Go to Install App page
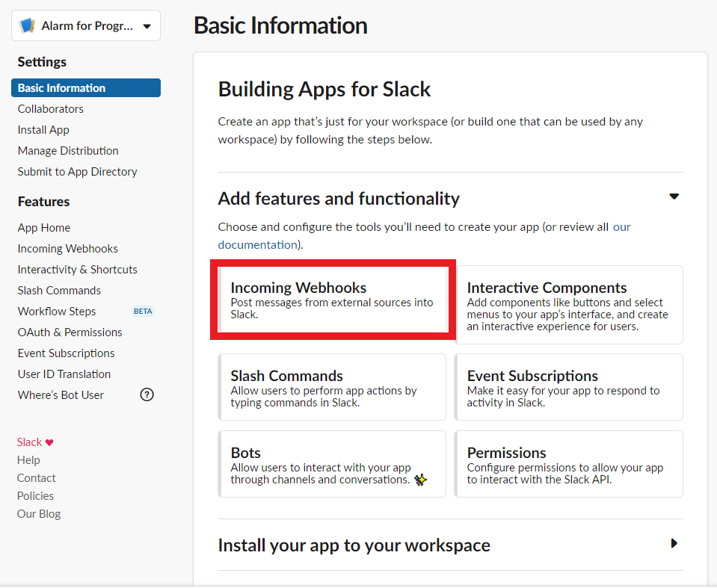The height and width of the screenshot is (588, 717). (x=43, y=130)
